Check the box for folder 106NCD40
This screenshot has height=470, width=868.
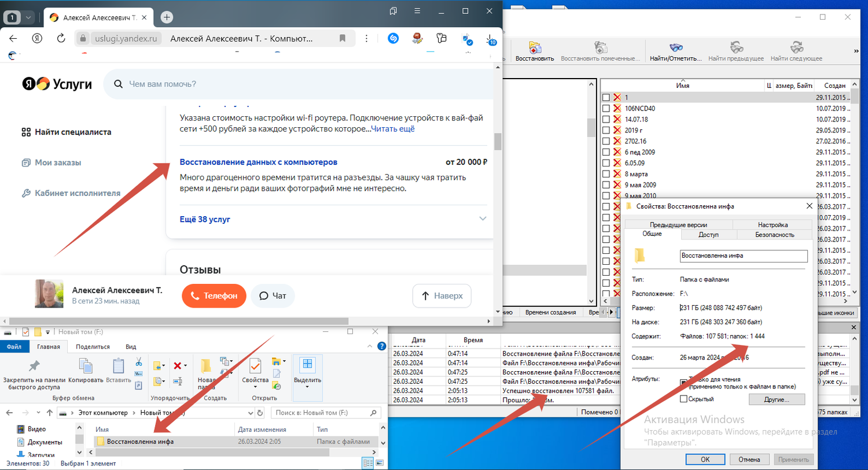tap(606, 108)
